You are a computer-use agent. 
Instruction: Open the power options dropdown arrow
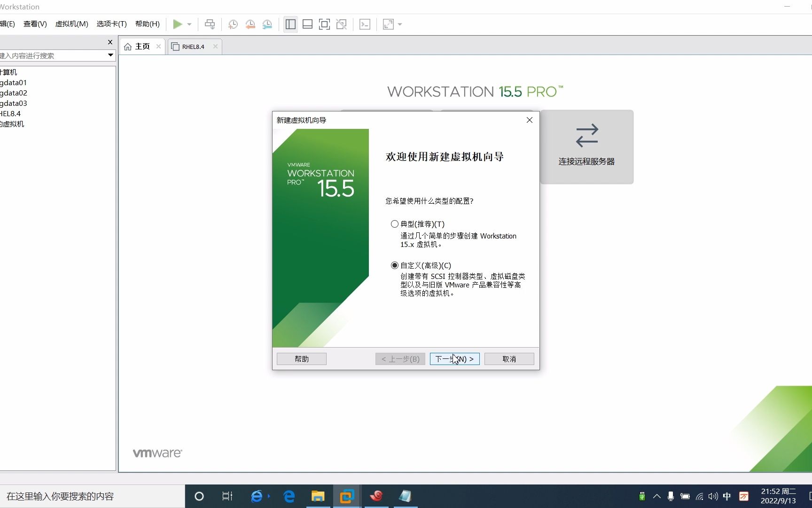189,24
